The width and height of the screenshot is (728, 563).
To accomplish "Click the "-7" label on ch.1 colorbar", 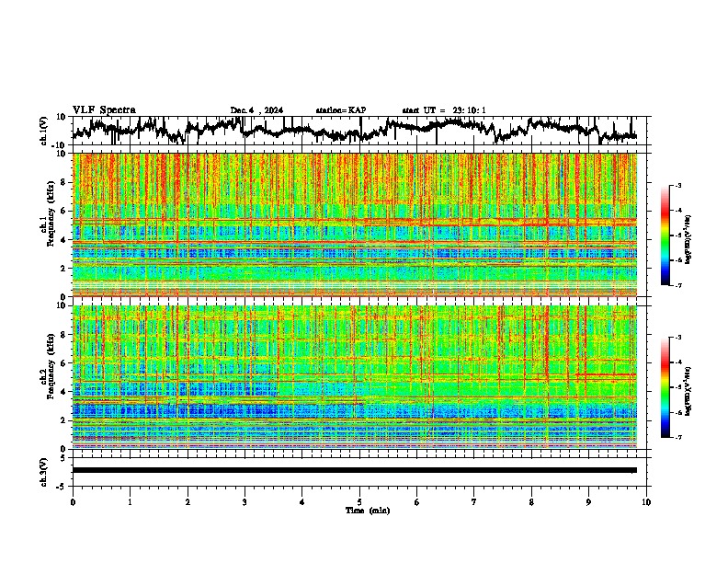I will coord(677,285).
